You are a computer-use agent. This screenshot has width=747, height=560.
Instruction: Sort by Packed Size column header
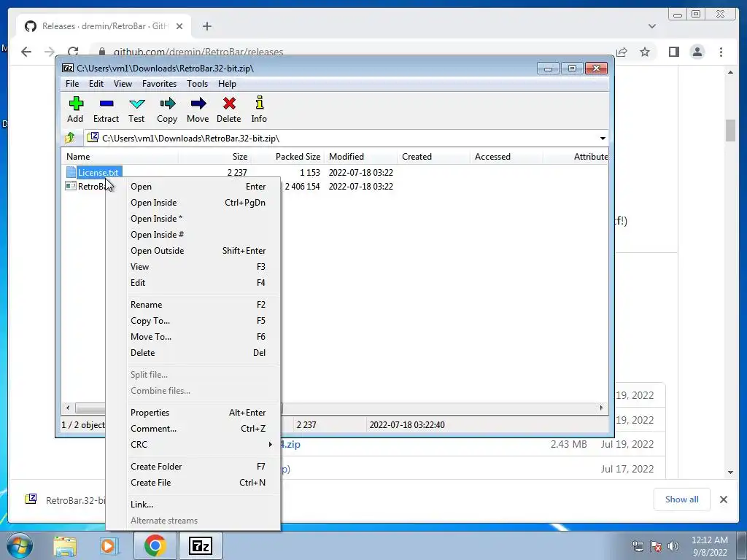point(287,157)
